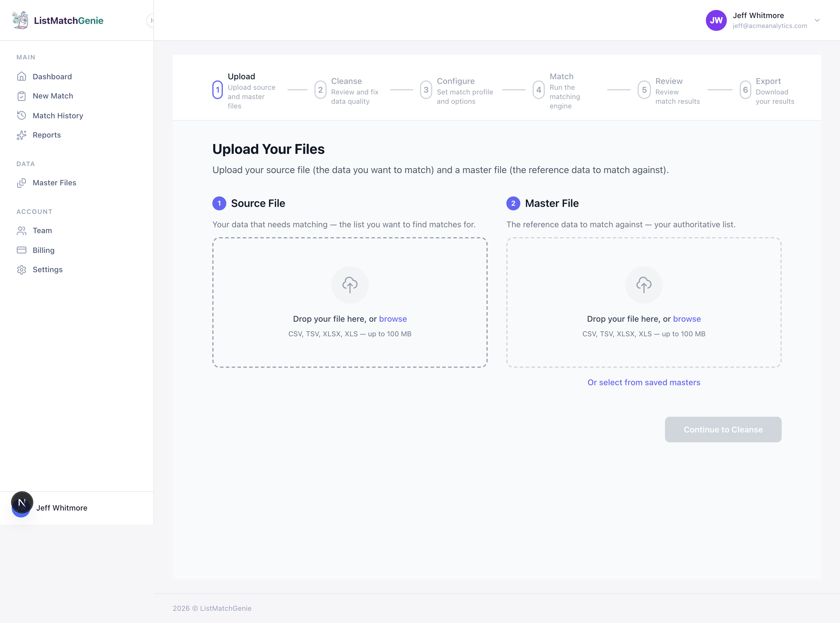Open the Dashboard via its home icon
840x623 pixels.
[22, 76]
